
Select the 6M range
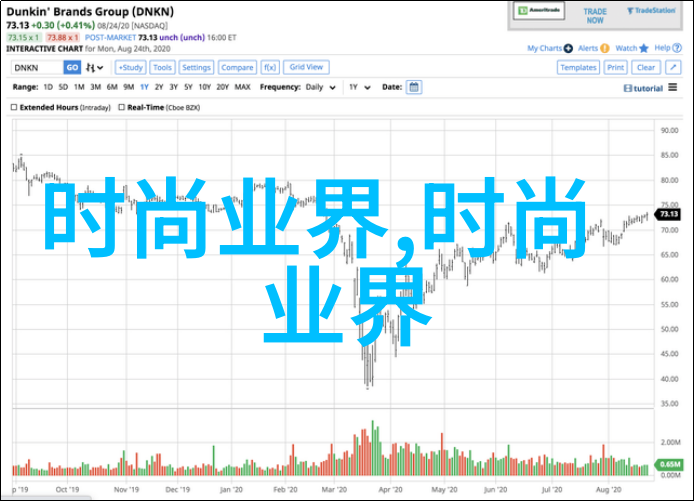112,87
